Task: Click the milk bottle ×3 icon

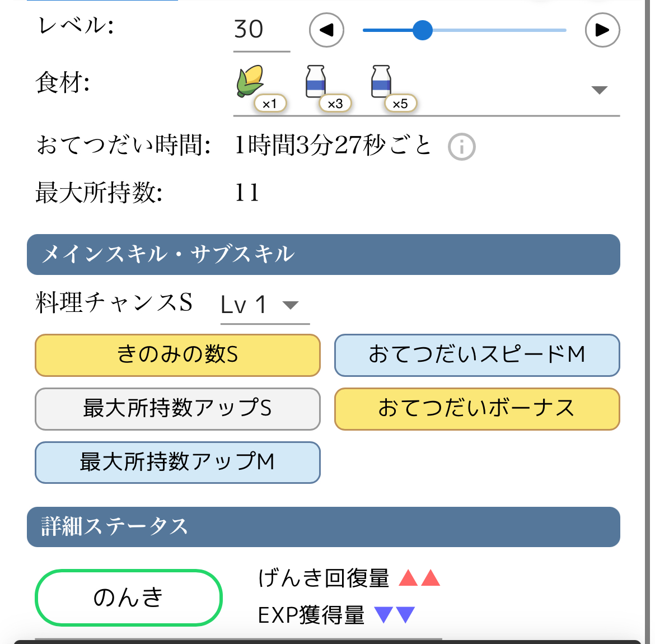Action: 316,82
